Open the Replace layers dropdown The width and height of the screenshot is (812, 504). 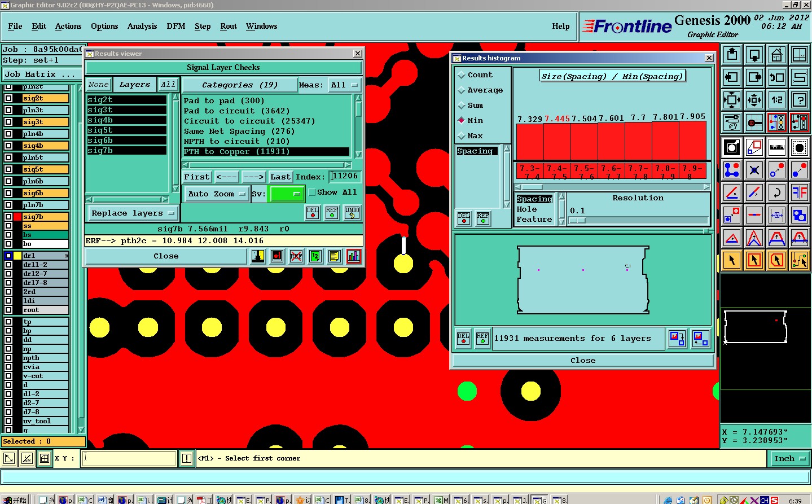[x=133, y=213]
